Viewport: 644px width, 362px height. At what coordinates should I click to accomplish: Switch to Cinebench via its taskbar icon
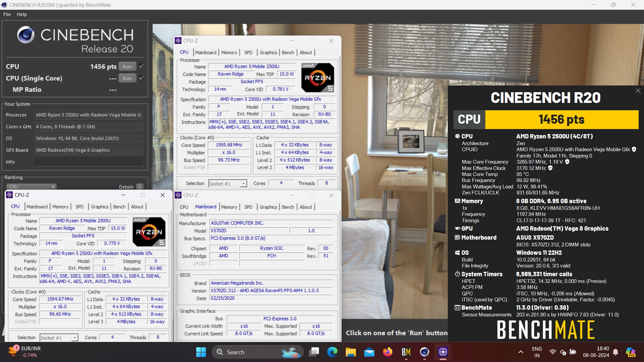click(425, 352)
